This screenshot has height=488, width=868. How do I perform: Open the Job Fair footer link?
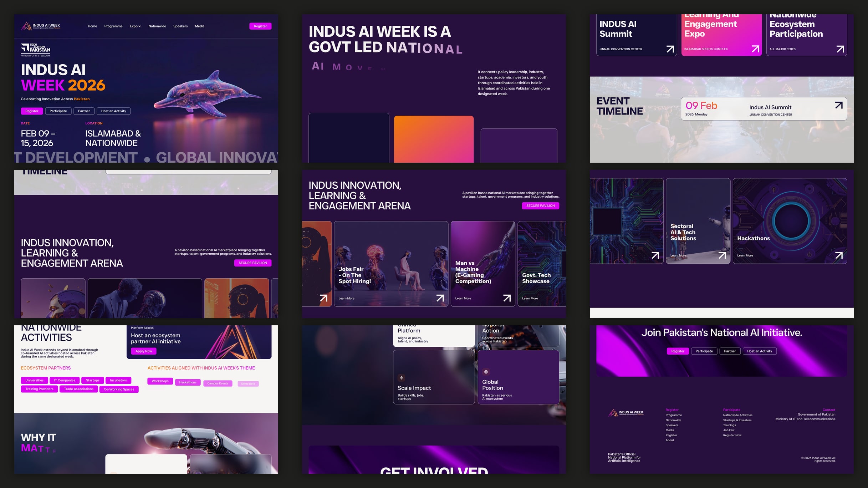(x=729, y=430)
